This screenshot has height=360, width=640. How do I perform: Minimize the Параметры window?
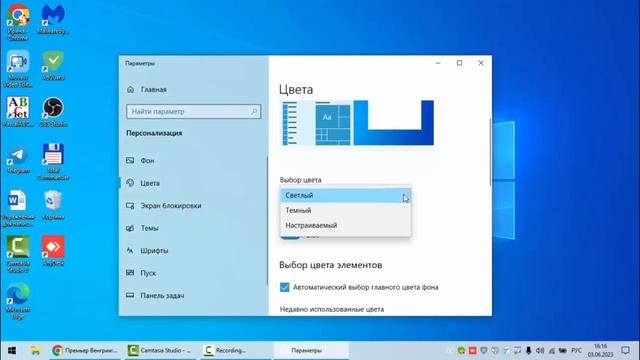coord(438,63)
